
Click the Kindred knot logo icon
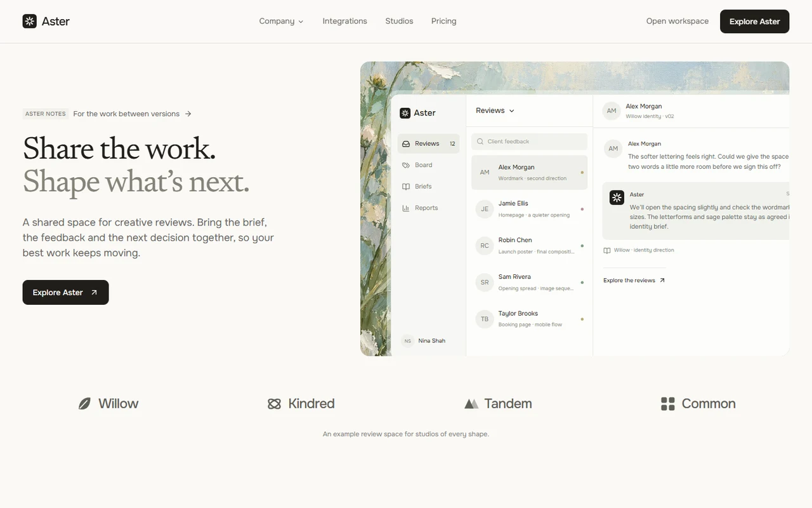point(274,404)
